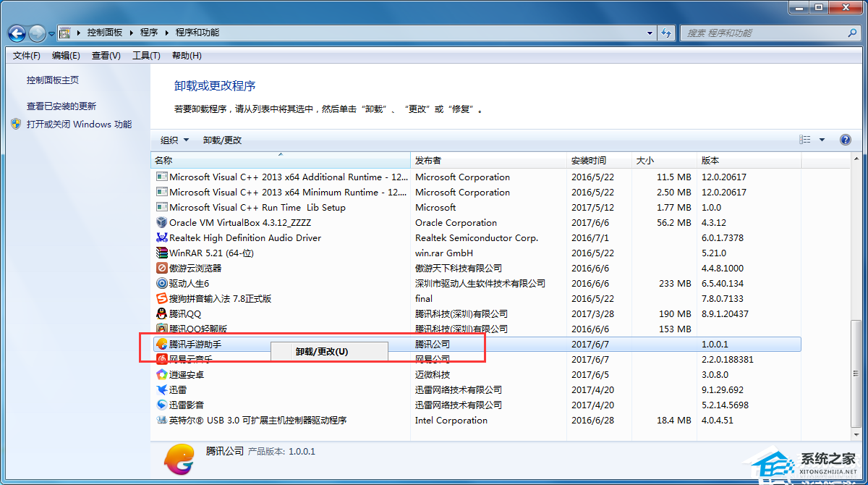Open the 查看已安装的更新 link
Image resolution: width=868 pixels, height=485 pixels.
[x=61, y=106]
